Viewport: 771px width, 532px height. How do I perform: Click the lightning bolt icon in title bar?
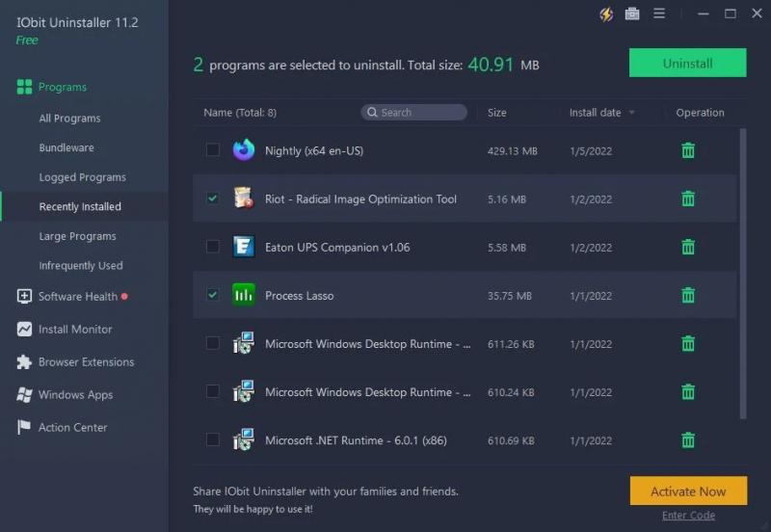[x=606, y=13]
